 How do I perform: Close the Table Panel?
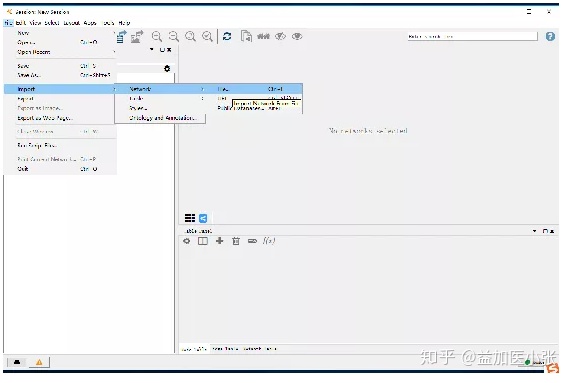click(x=552, y=231)
